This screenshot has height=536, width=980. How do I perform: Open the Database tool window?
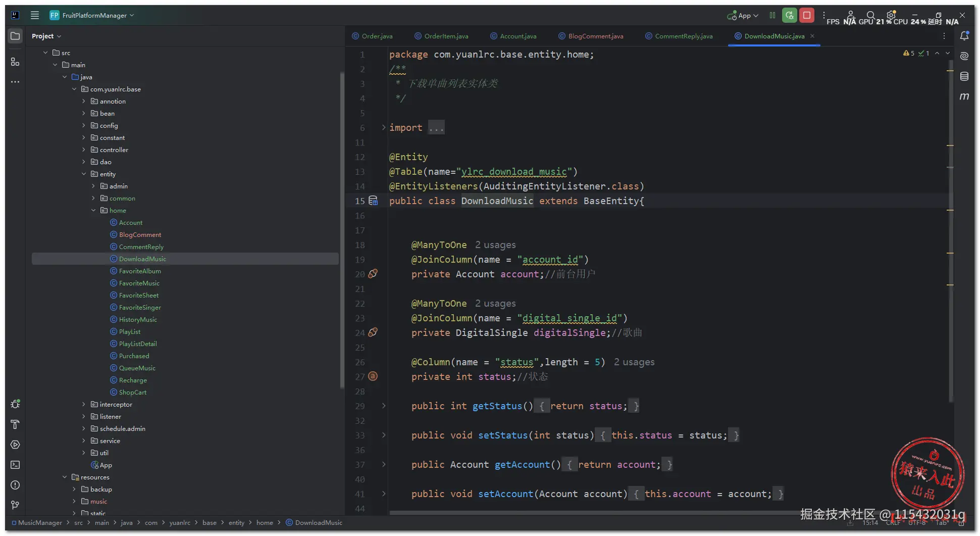pos(964,76)
